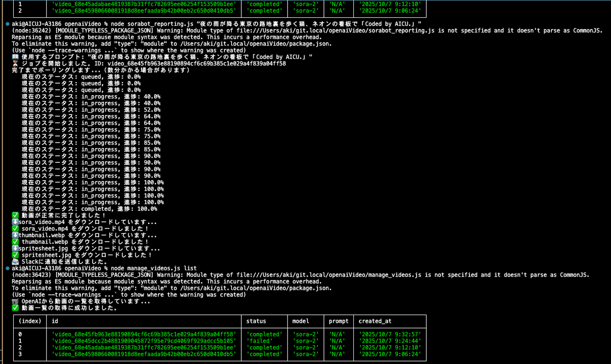Image resolution: width=611 pixels, height=364 pixels.
Task: Click created_at cell '2025/10/7 9:24:44'
Action: [x=390, y=341]
